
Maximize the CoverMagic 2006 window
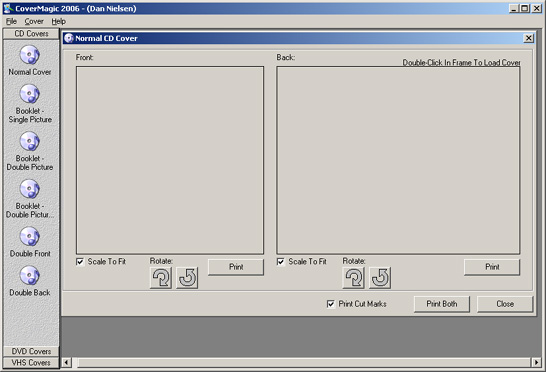click(525, 8)
